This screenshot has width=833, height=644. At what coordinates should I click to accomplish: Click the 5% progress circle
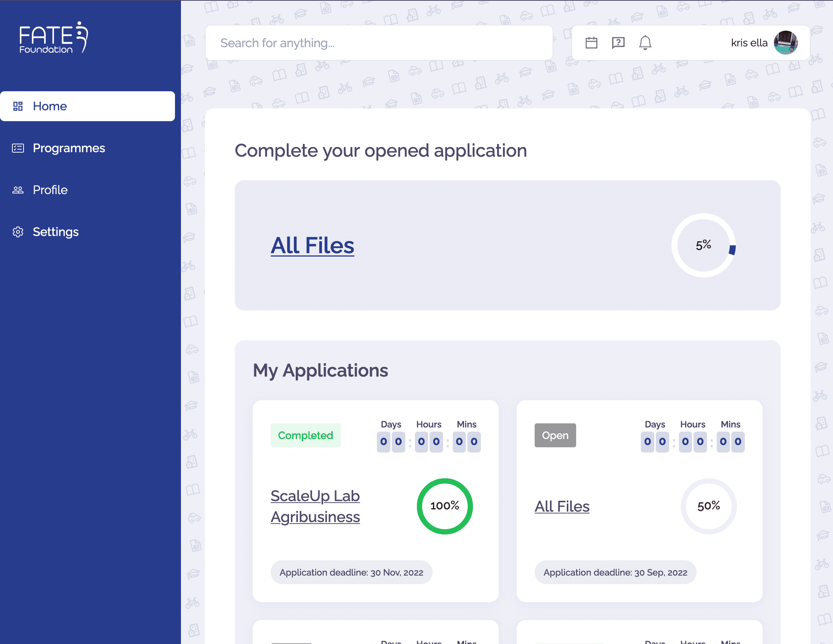click(703, 245)
